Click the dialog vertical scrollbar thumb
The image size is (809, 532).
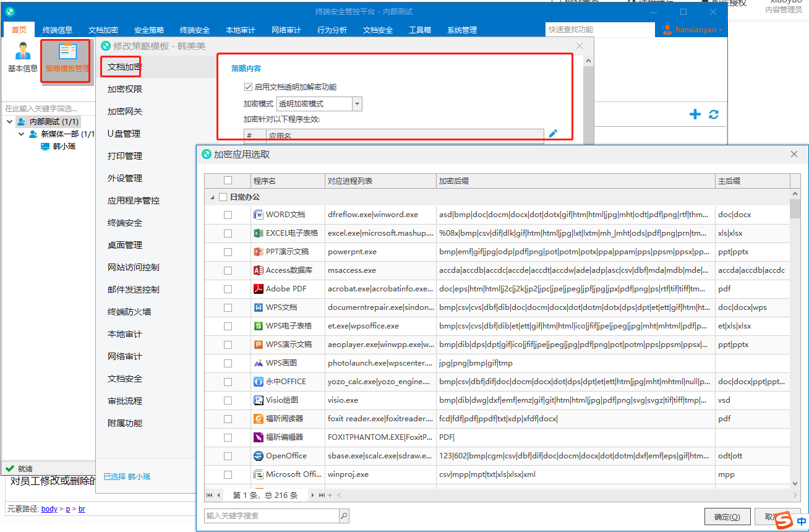[x=795, y=209]
